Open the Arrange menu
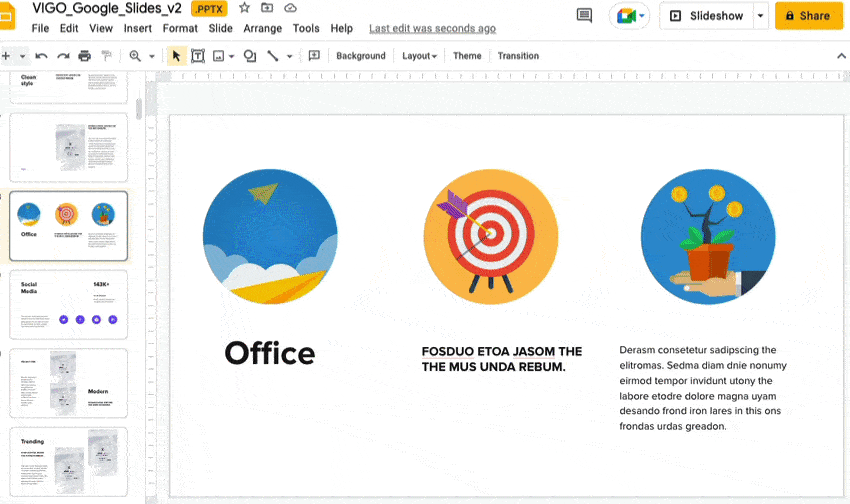The image size is (850, 504). 263,29
